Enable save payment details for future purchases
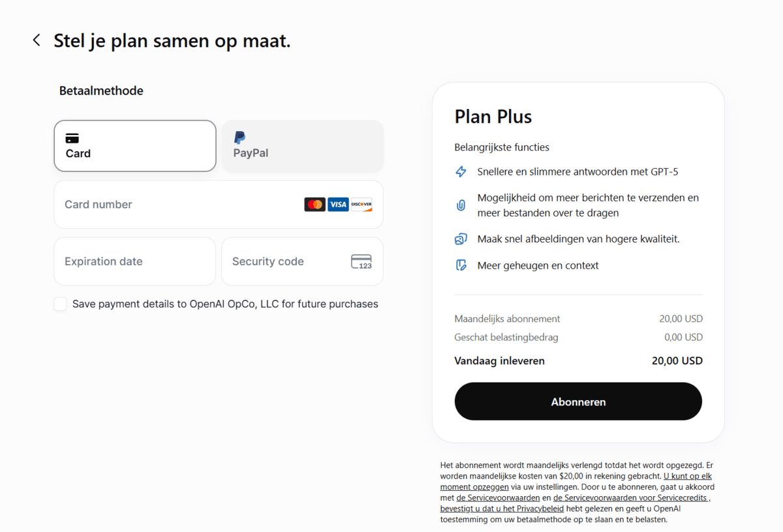Screen dimensions: 783x532 [60, 304]
